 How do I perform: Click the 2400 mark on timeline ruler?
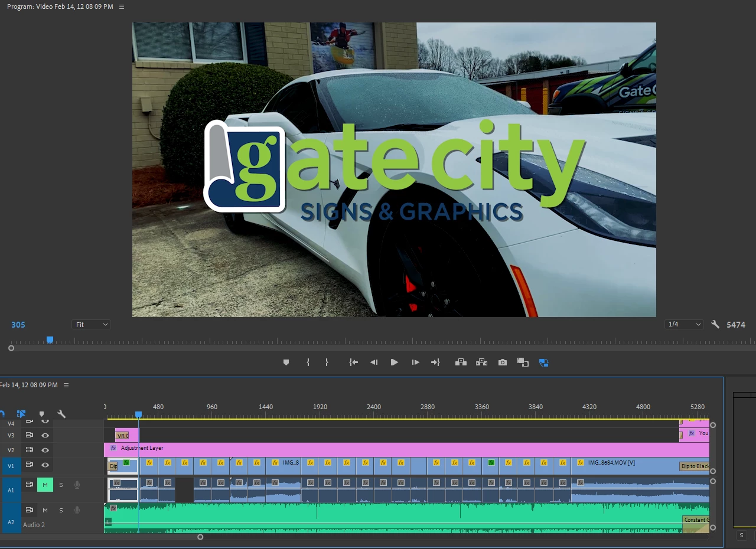pyautogui.click(x=374, y=407)
